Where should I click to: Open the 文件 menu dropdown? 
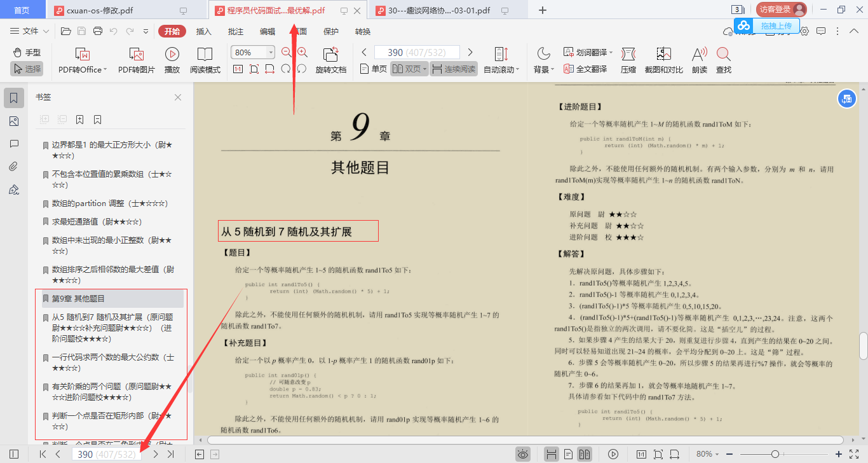pyautogui.click(x=31, y=31)
